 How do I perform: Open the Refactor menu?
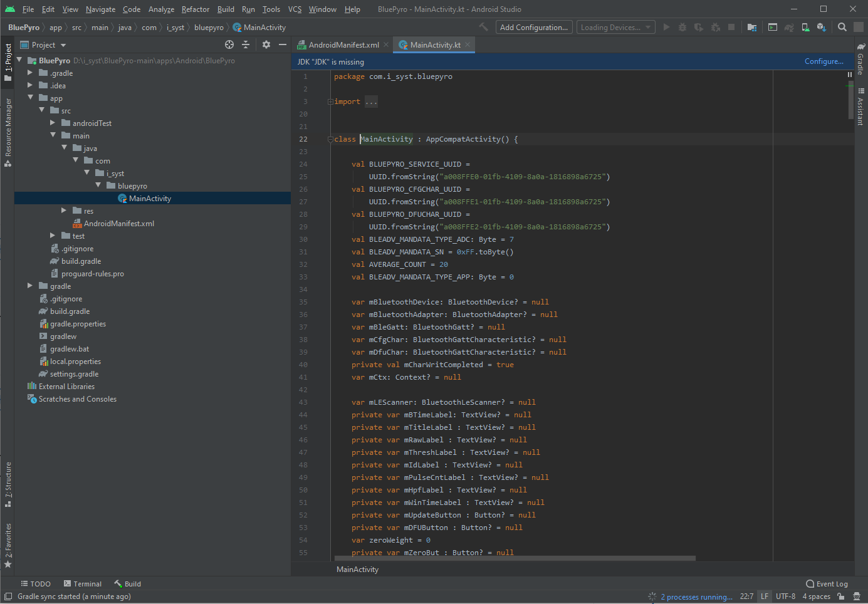point(196,9)
